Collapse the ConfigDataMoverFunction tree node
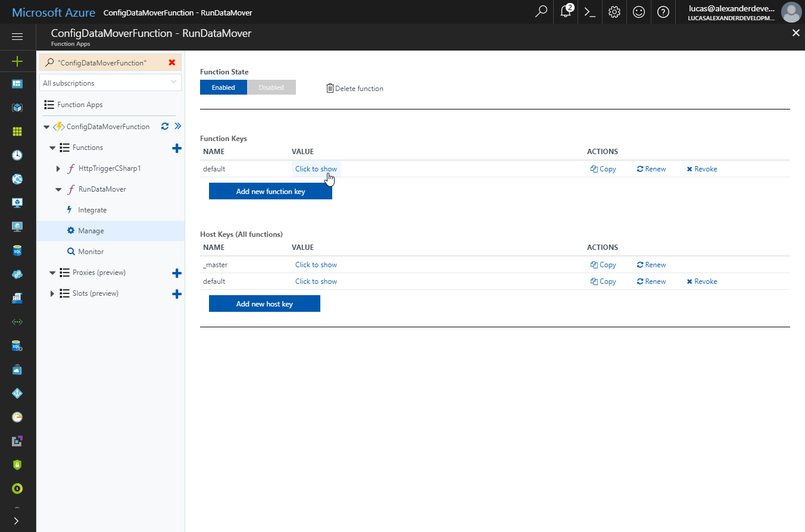The width and height of the screenshot is (805, 532). tap(46, 127)
